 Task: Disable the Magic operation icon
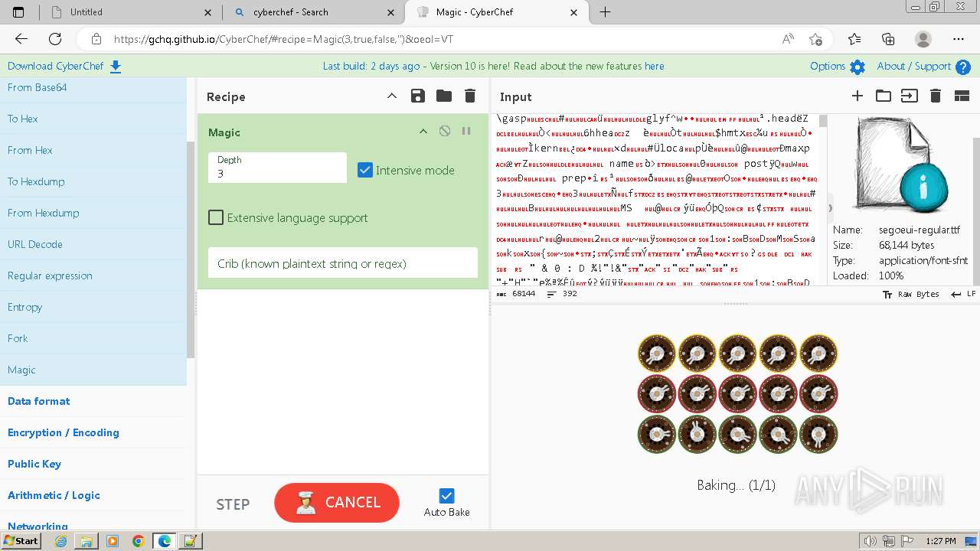(x=445, y=131)
